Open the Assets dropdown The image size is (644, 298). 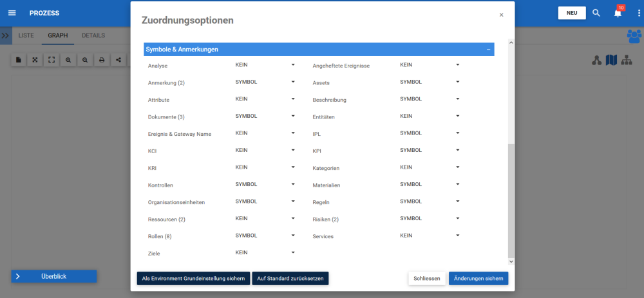pyautogui.click(x=430, y=82)
